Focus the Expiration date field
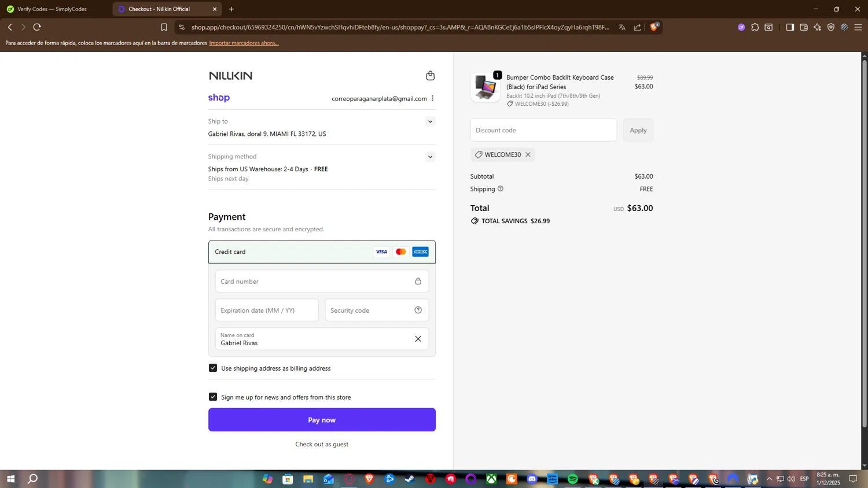The width and height of the screenshot is (868, 488). point(267,310)
